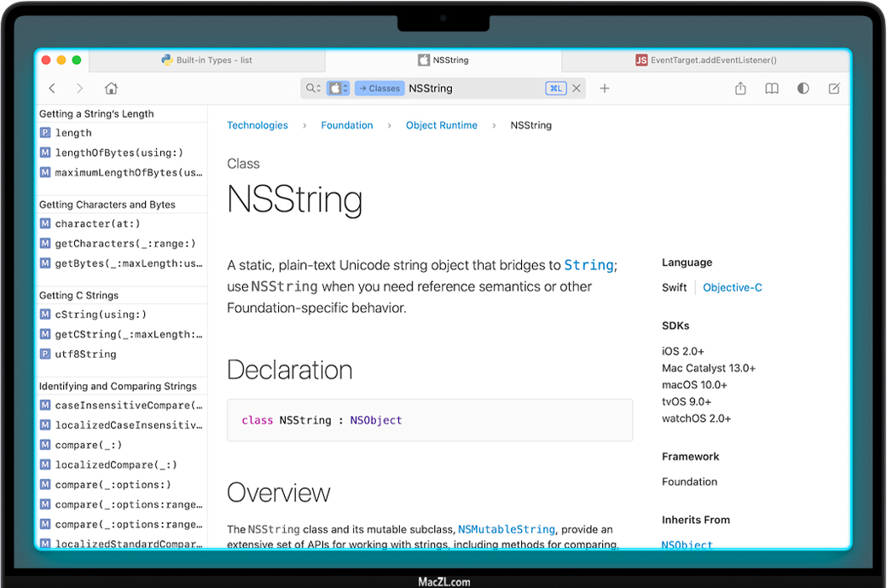The image size is (887, 588).
Task: Click the edit annotation icon
Action: pos(834,89)
